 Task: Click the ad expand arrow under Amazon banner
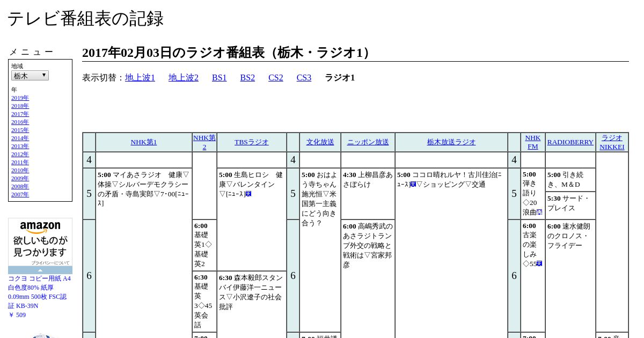[x=40, y=270]
